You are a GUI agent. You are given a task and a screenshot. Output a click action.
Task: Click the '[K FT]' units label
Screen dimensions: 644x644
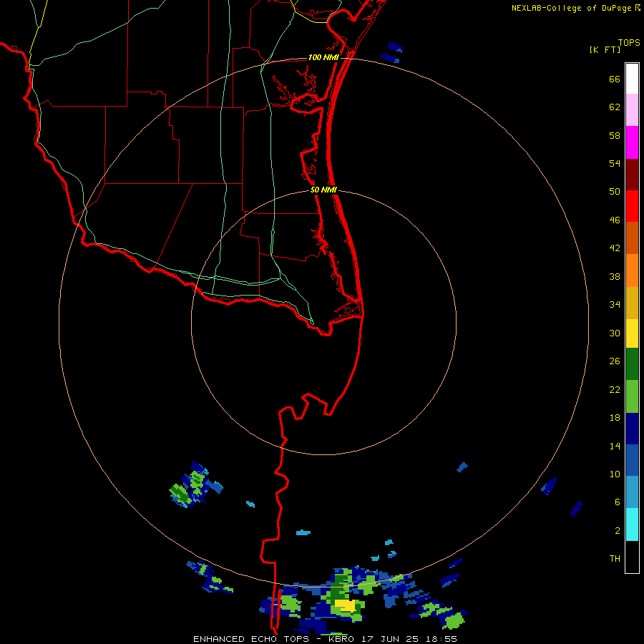[605, 49]
